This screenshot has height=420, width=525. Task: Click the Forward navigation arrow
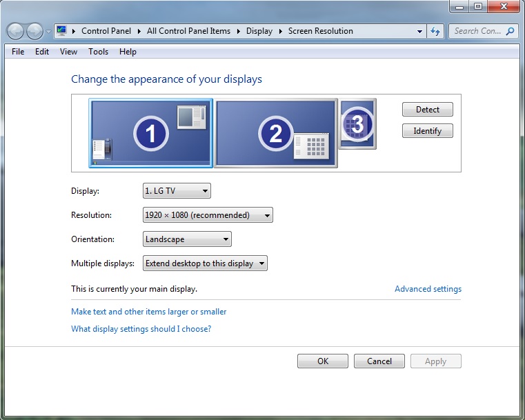click(34, 32)
